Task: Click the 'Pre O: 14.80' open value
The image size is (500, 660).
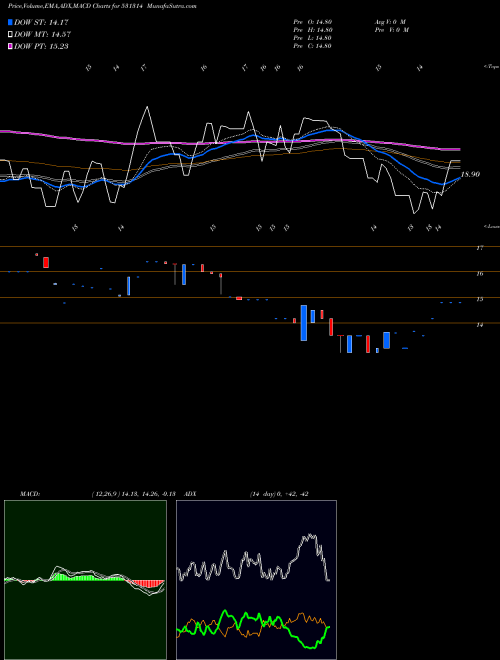Action: pyautogui.click(x=313, y=22)
